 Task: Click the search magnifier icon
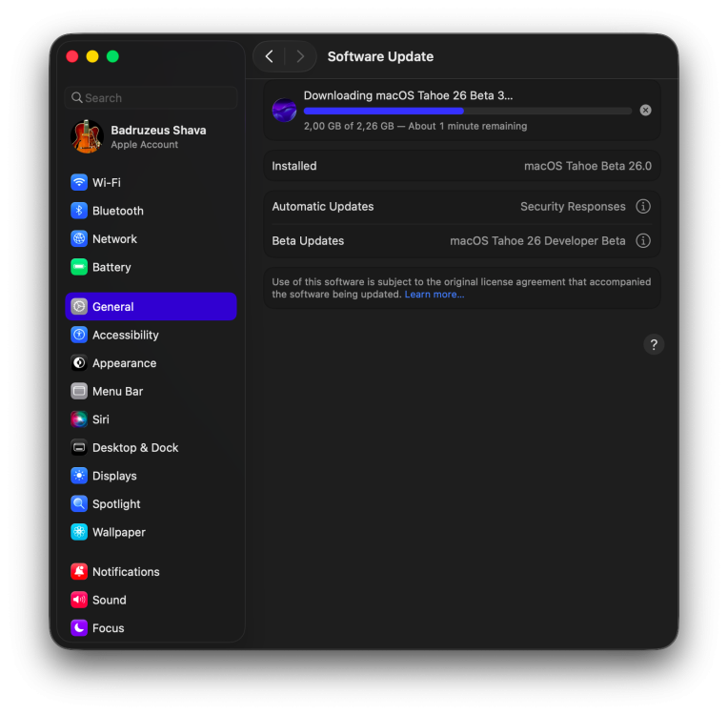76,98
